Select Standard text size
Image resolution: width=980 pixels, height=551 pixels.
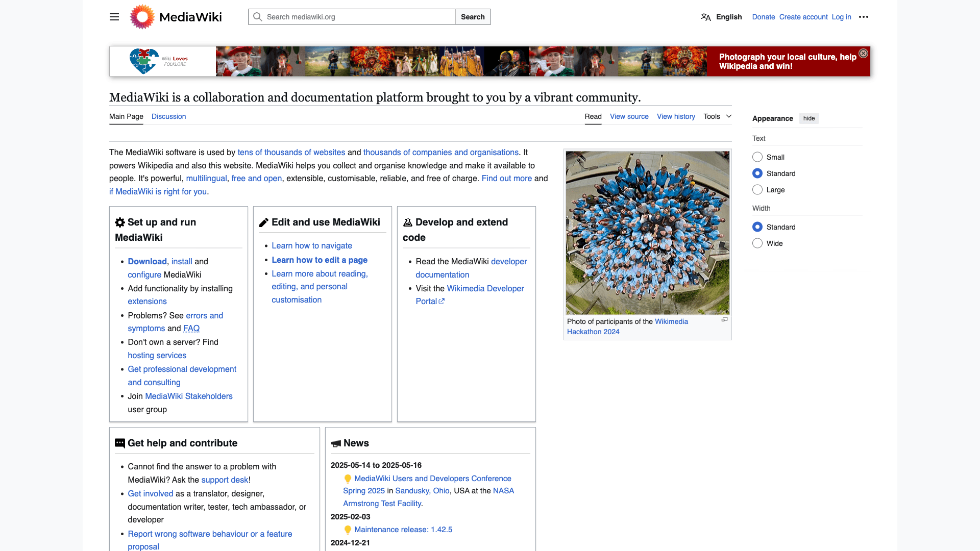tap(757, 173)
